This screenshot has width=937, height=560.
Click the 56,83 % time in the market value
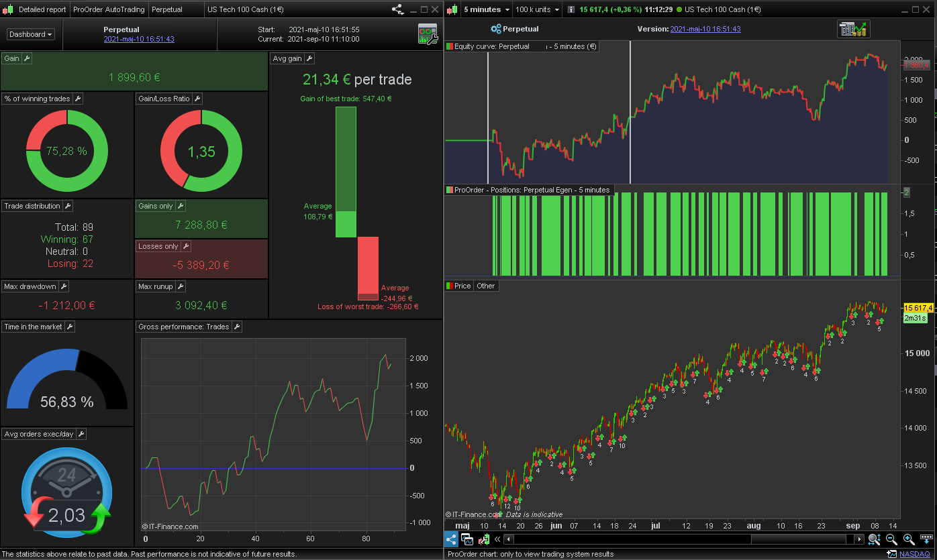[x=67, y=402]
